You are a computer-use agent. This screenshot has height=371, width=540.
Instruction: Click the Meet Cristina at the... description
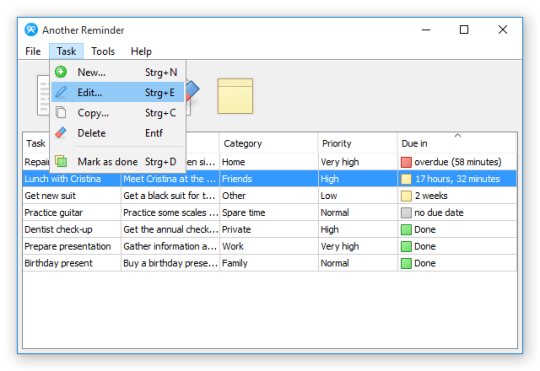pyautogui.click(x=170, y=179)
